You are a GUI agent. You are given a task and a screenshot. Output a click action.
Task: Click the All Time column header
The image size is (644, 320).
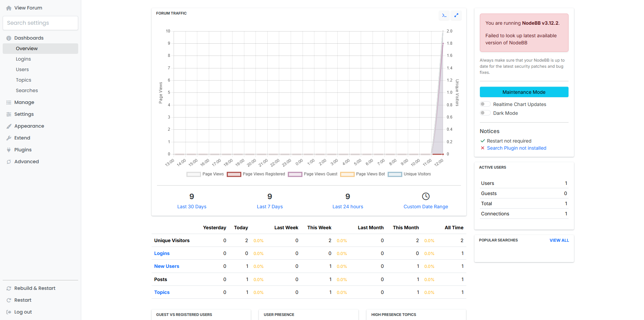454,228
